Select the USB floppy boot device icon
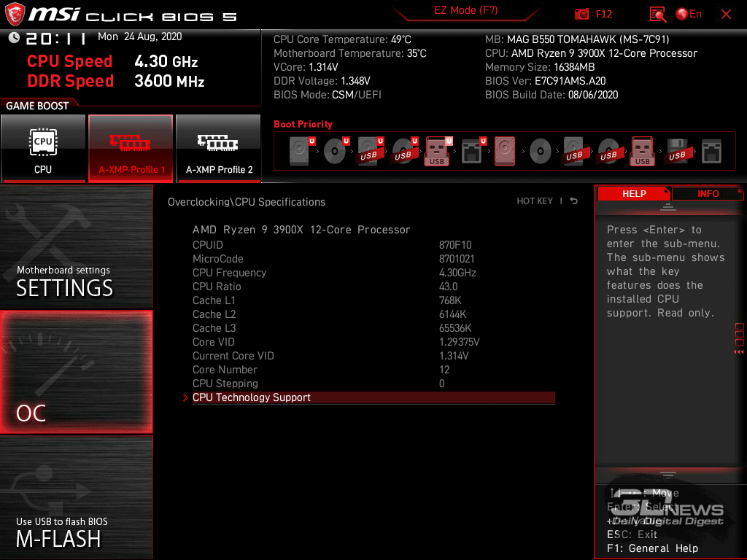 tap(677, 151)
